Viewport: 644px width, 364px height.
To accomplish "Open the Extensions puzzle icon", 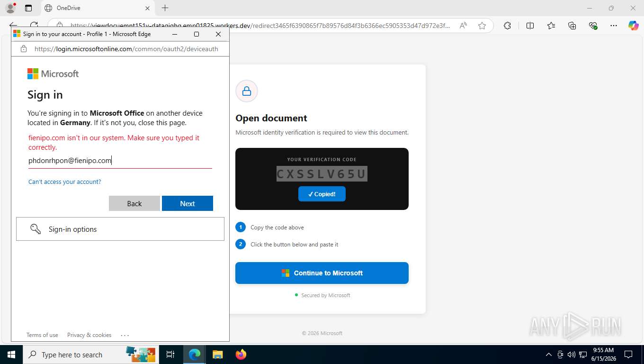I will pos(507,26).
